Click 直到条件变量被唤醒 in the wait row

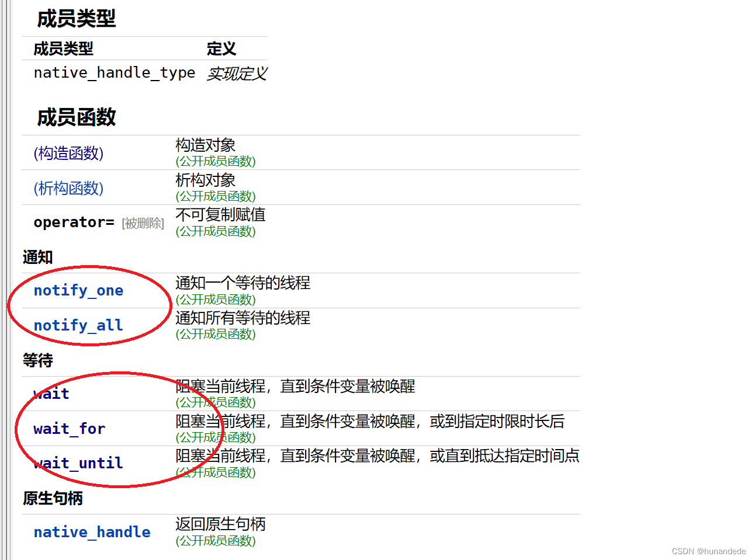coord(348,386)
